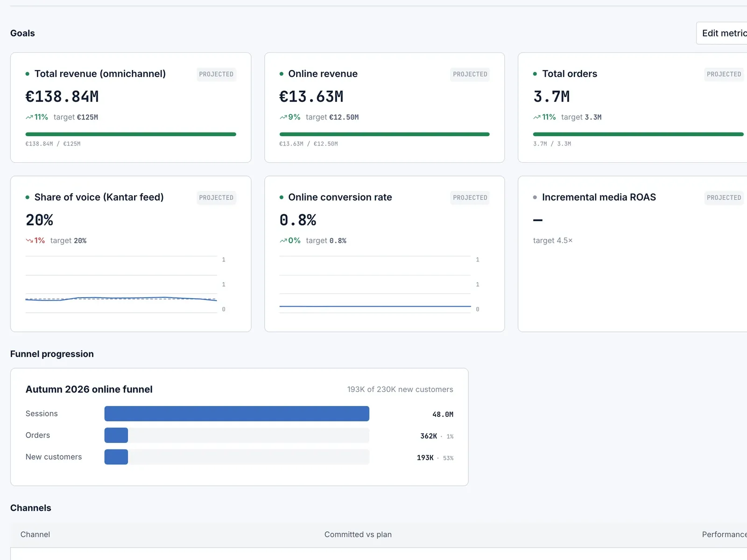Screen dimensions: 747x560
Task: Open the Online conversion rate goal title
Action: pyautogui.click(x=340, y=197)
